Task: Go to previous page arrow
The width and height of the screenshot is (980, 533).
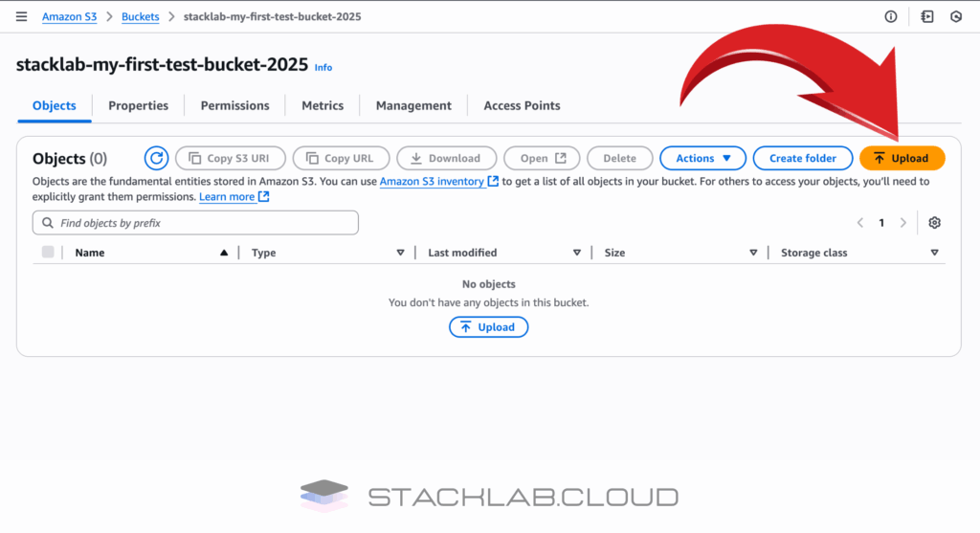Action: point(860,223)
